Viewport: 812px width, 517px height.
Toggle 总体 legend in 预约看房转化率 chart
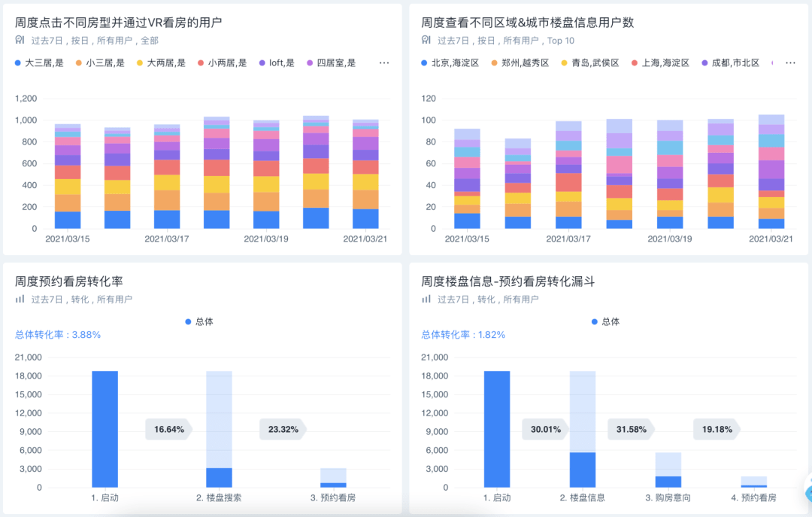tap(199, 321)
